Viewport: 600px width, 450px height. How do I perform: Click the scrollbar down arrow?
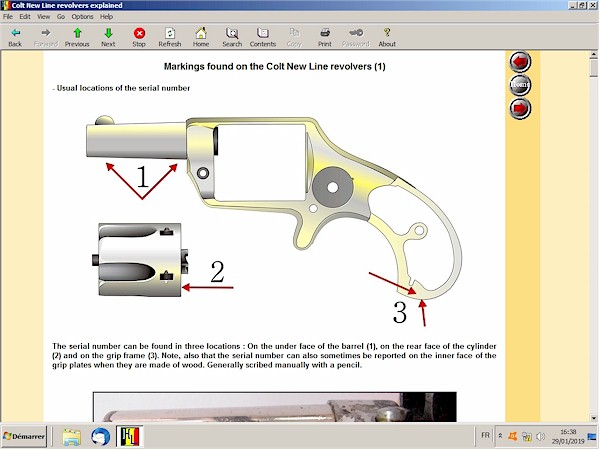pyautogui.click(x=594, y=418)
